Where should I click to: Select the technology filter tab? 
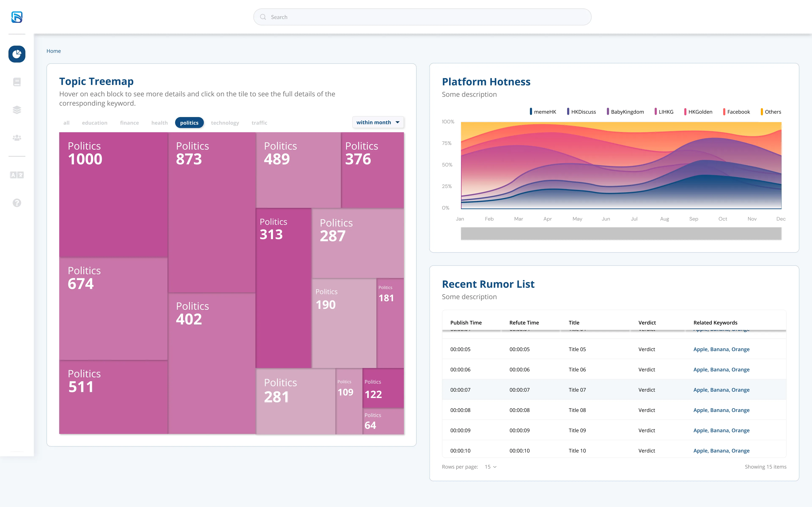coord(225,123)
